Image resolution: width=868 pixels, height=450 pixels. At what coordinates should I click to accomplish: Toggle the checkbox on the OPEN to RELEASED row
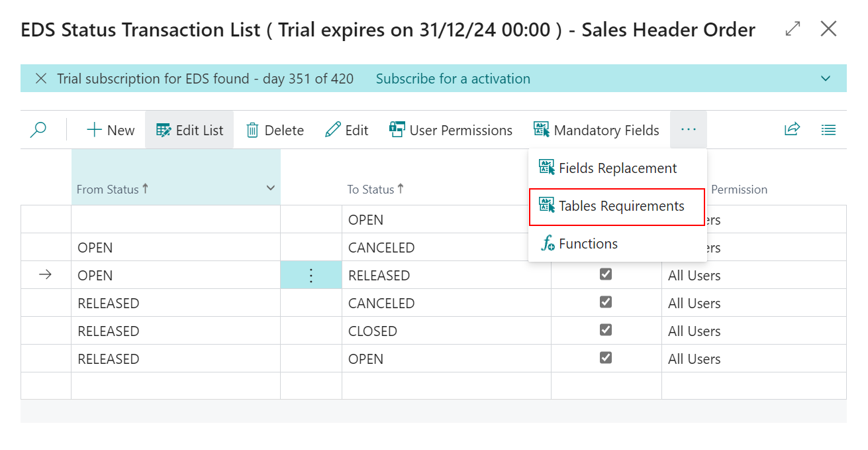click(605, 274)
